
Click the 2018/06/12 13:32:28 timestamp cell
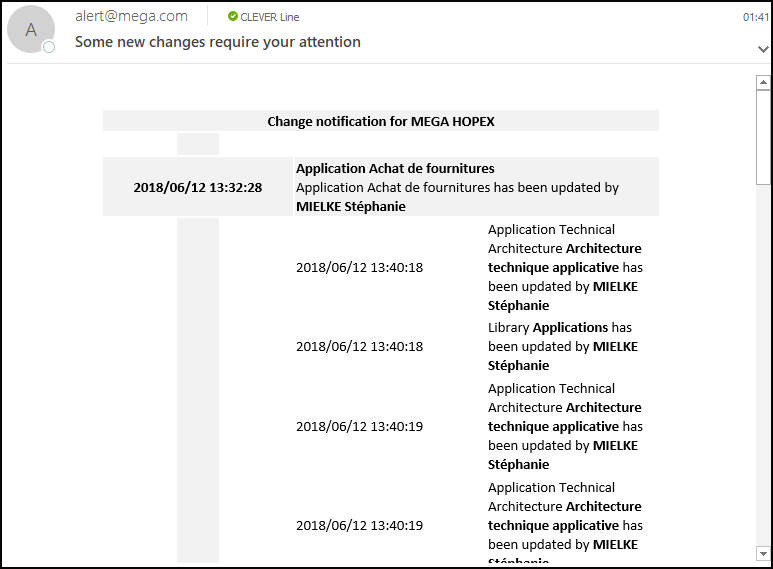[x=198, y=187]
